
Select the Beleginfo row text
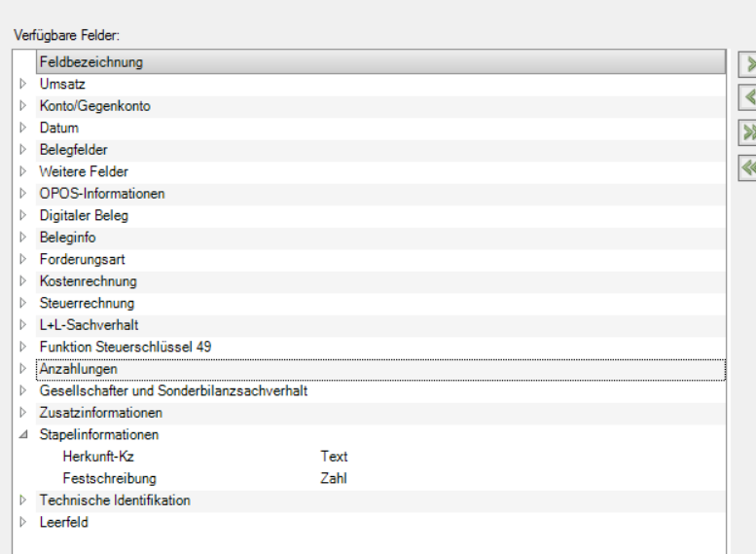pyautogui.click(x=67, y=238)
